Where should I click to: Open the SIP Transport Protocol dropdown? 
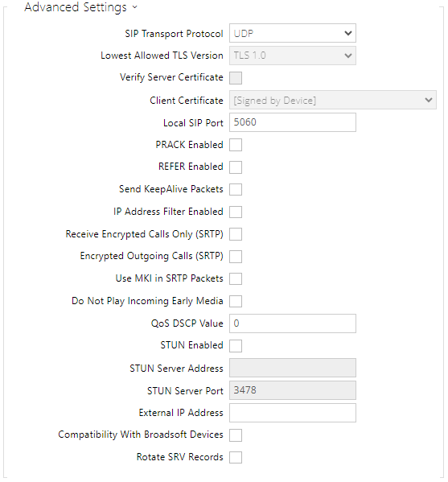(293, 33)
